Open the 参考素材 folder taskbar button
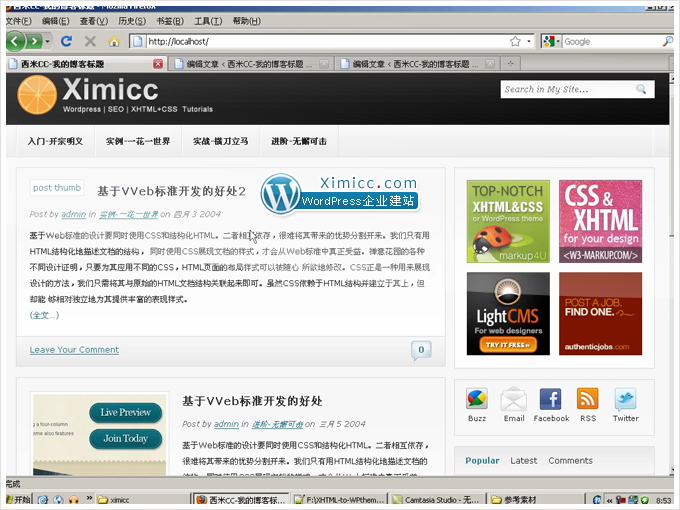Screen dimensions: 680x510 [536, 500]
